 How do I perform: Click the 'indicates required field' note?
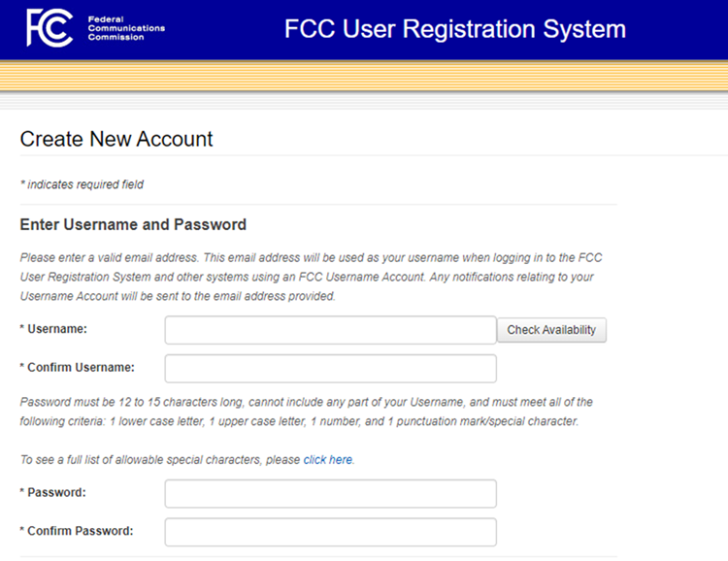82,184
